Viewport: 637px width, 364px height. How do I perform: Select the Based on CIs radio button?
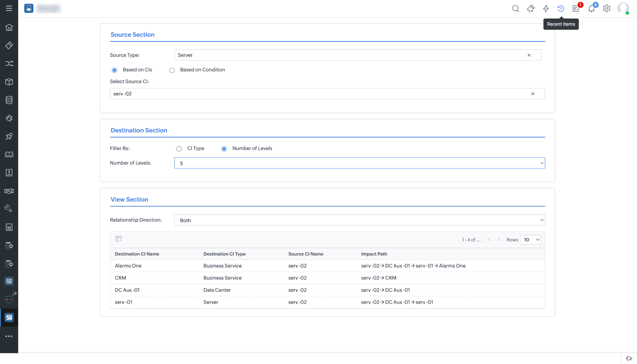[x=114, y=70]
